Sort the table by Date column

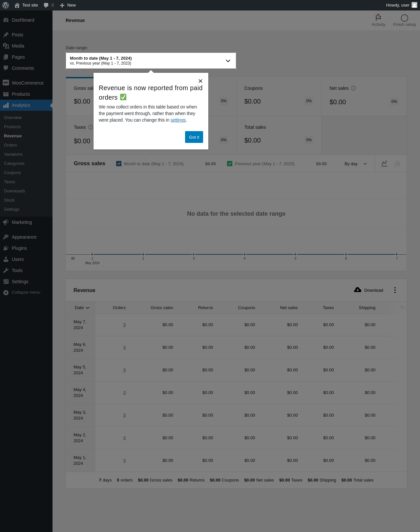82,307
